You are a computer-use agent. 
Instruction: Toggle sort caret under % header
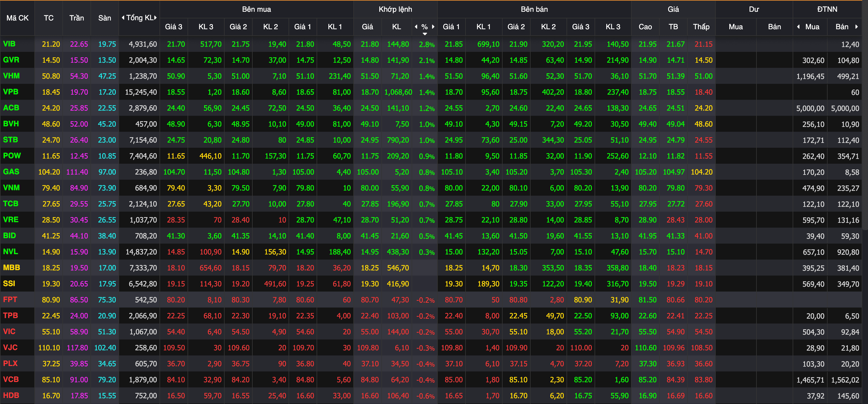(x=425, y=34)
